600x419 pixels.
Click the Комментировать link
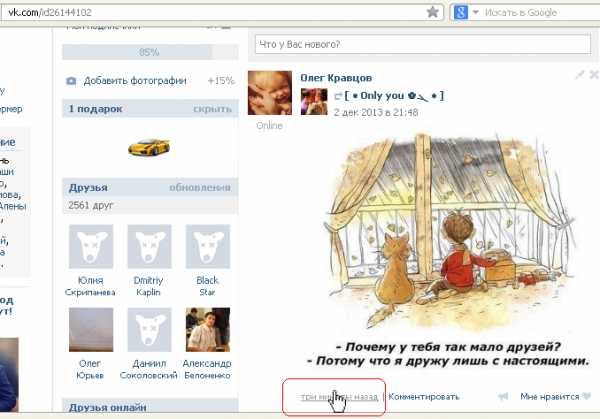tap(424, 397)
